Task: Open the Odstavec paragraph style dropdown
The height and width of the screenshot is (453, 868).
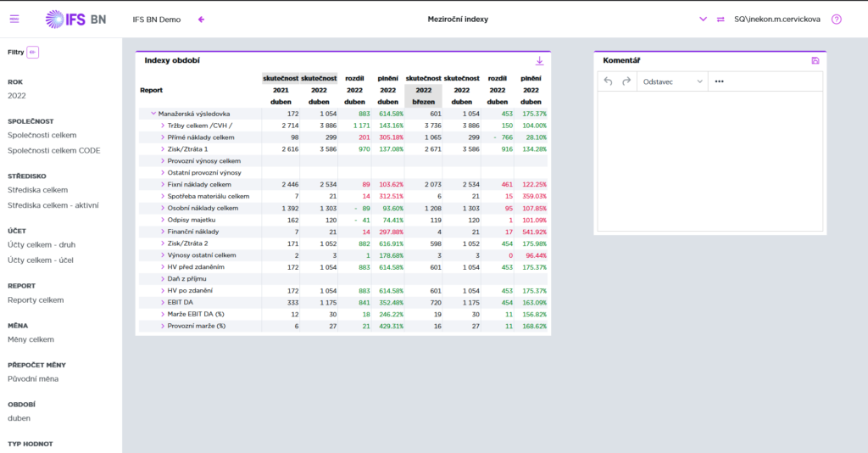Action: tap(673, 81)
